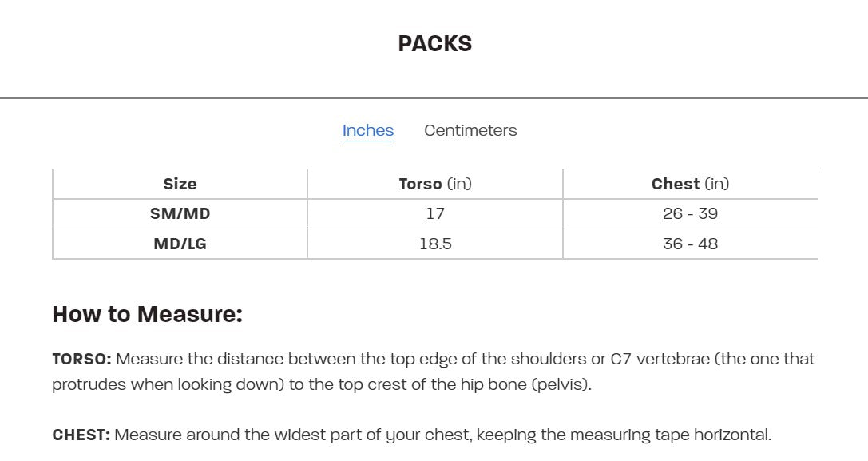Click the SM/MD size row label
Image resolution: width=868 pixels, height=461 pixels.
(x=180, y=214)
